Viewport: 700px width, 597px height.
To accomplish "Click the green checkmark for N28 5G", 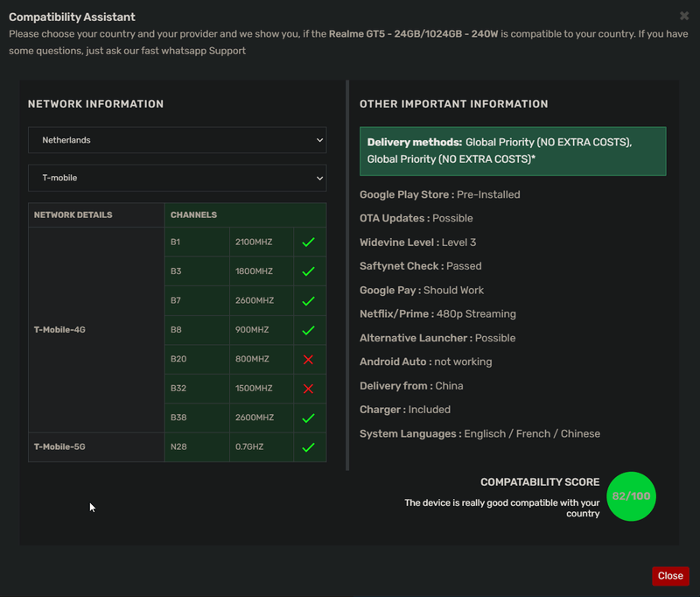I will pos(308,447).
